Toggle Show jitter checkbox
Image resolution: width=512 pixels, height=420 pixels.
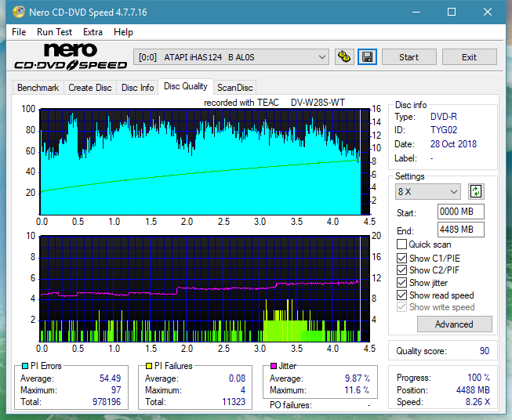[x=401, y=283]
